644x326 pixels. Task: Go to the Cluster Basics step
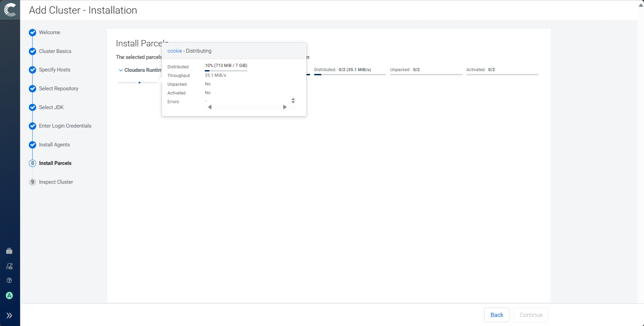coord(55,51)
